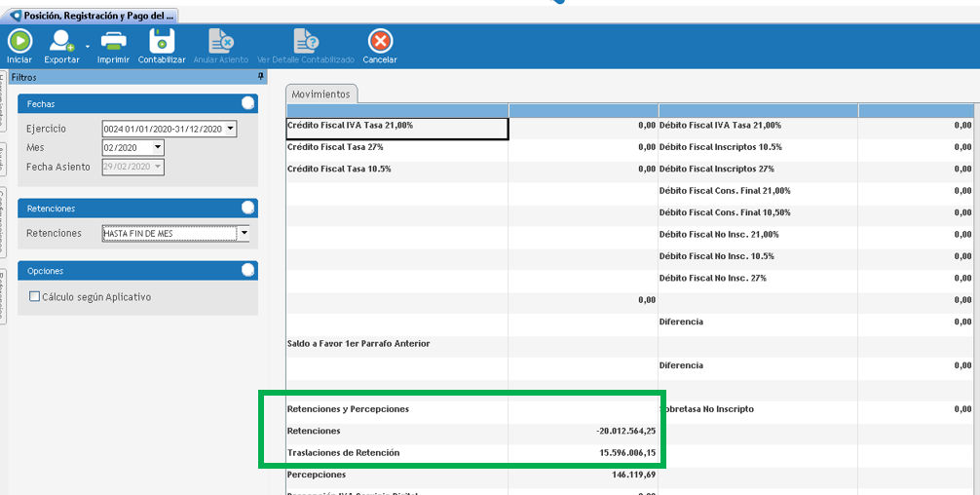
Task: Expand the Retenciones HASTA FIN DE MES dropdown
Action: pyautogui.click(x=244, y=234)
